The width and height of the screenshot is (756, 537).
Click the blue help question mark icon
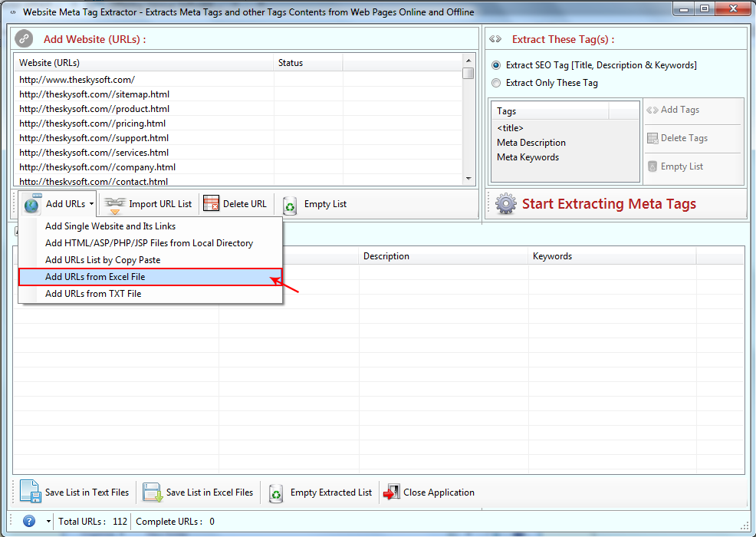click(29, 521)
